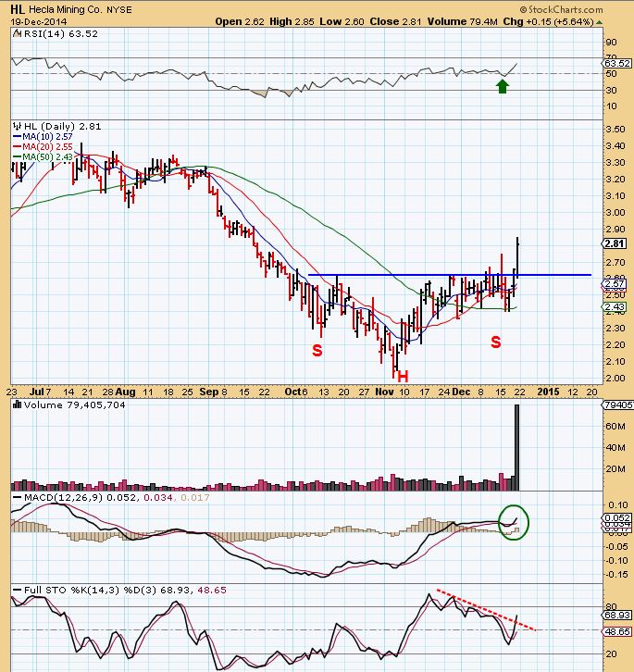
Task: Click the NYSE exchange label
Action: (x=119, y=9)
